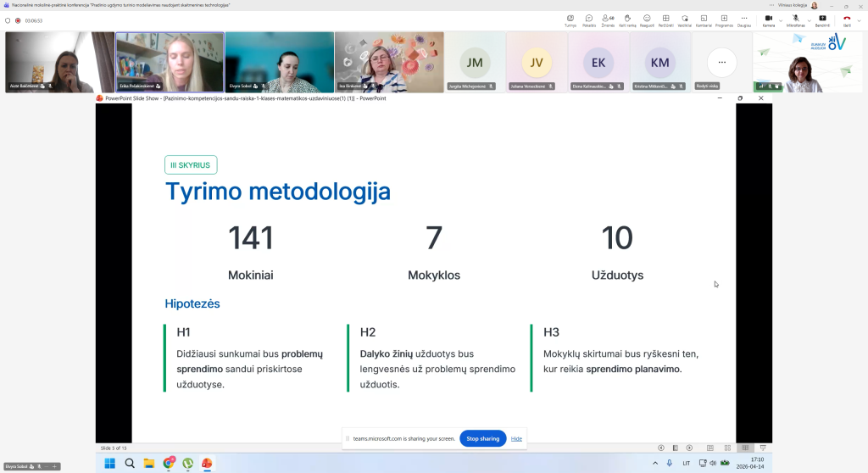868x473 pixels.
Task: Open the Pokalbis chat panel
Action: pyautogui.click(x=589, y=19)
